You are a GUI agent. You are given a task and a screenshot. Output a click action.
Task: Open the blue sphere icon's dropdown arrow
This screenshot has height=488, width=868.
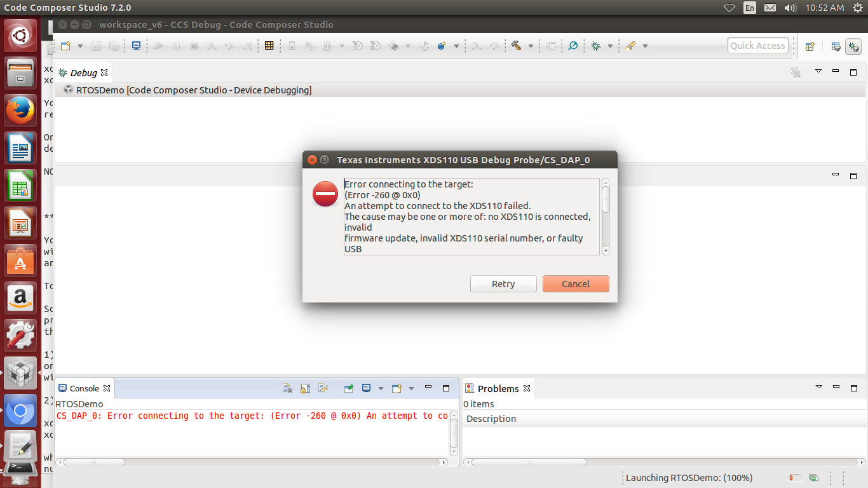pos(457,46)
